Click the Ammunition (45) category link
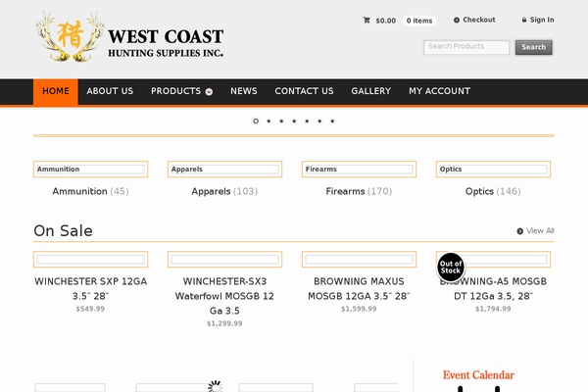The height and width of the screenshot is (392, 588). [90, 191]
